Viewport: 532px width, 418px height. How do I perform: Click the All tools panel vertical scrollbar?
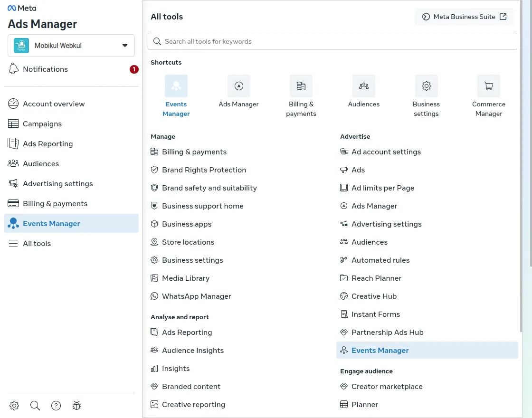[x=521, y=166]
